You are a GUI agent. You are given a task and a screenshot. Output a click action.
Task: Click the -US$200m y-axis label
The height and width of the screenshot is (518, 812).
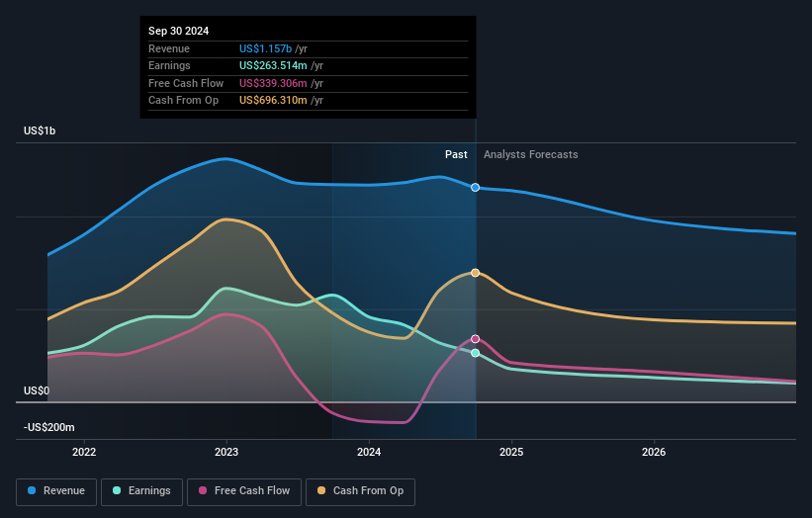click(x=49, y=427)
